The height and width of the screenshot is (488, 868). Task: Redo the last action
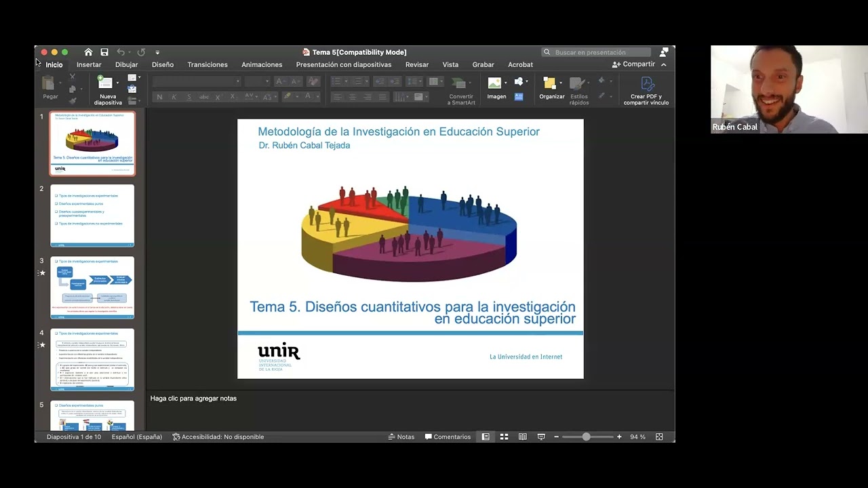click(141, 52)
